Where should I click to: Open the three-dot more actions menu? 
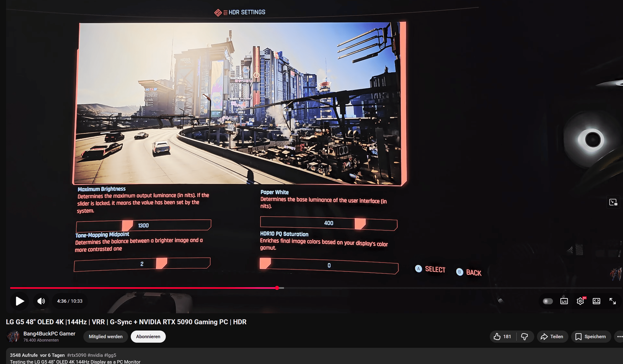(x=619, y=336)
